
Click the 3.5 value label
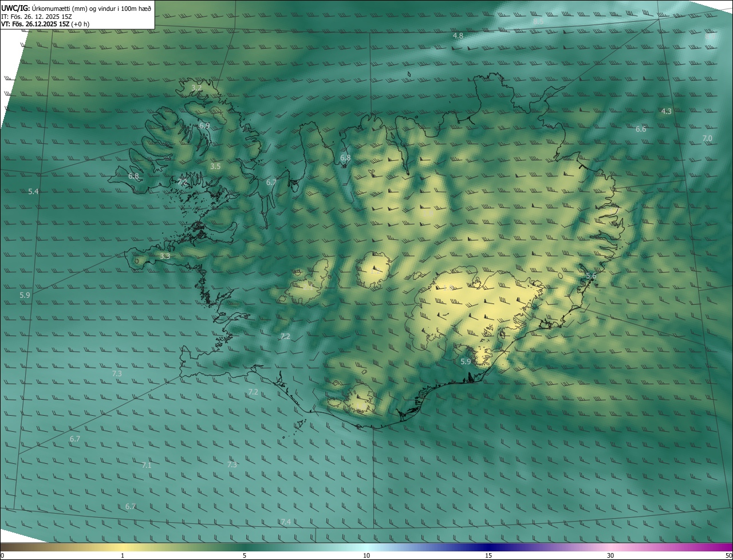215,166
